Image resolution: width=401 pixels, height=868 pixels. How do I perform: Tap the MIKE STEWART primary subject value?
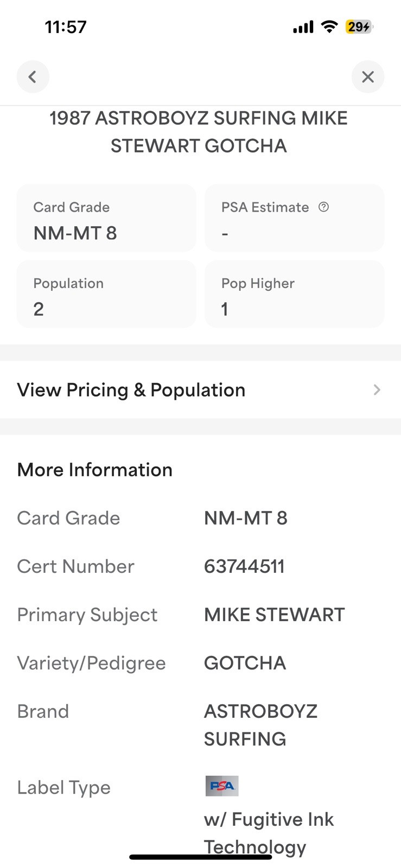point(274,615)
